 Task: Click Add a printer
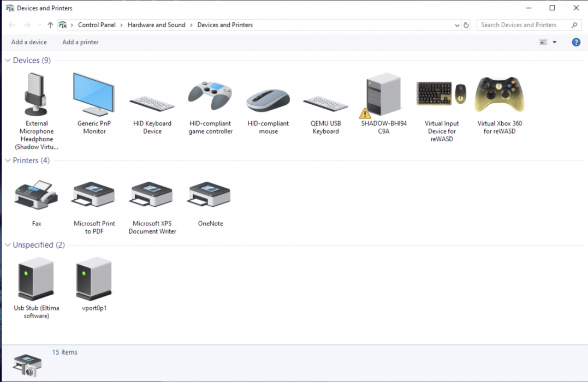(x=80, y=42)
